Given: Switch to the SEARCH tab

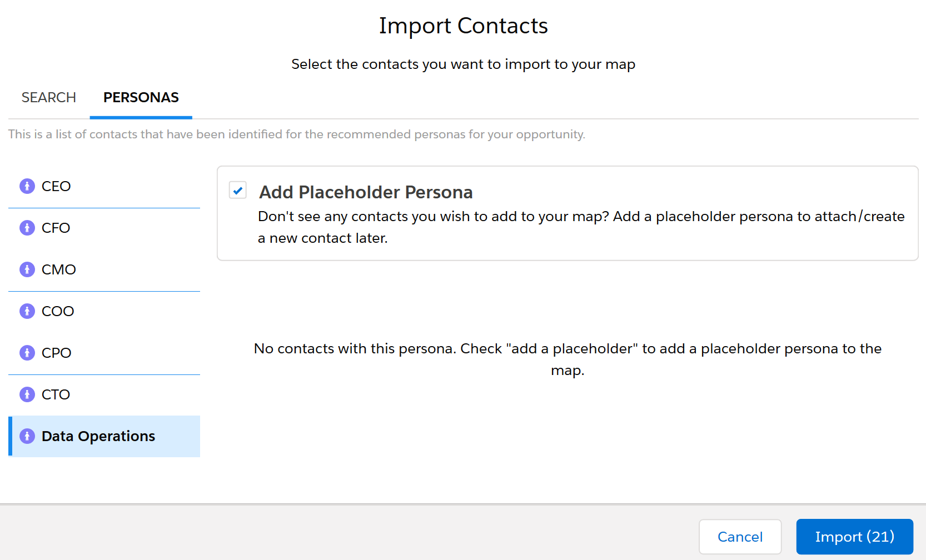Looking at the screenshot, I should [49, 98].
